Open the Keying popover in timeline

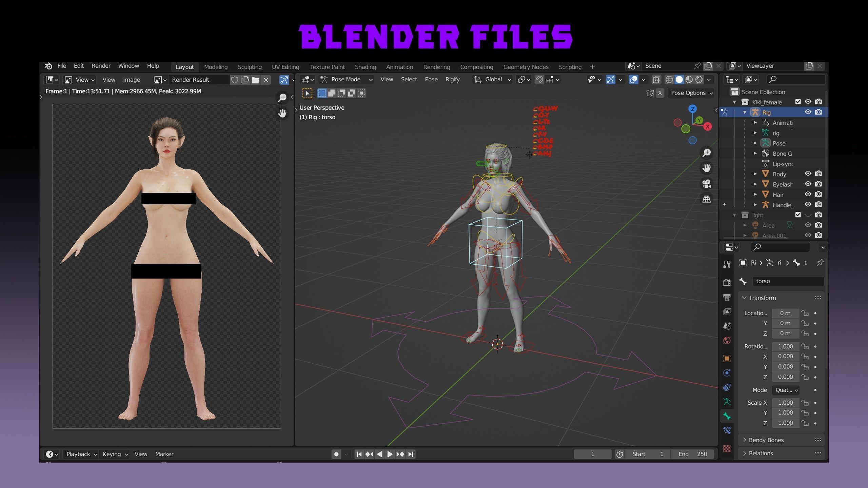[x=115, y=454]
